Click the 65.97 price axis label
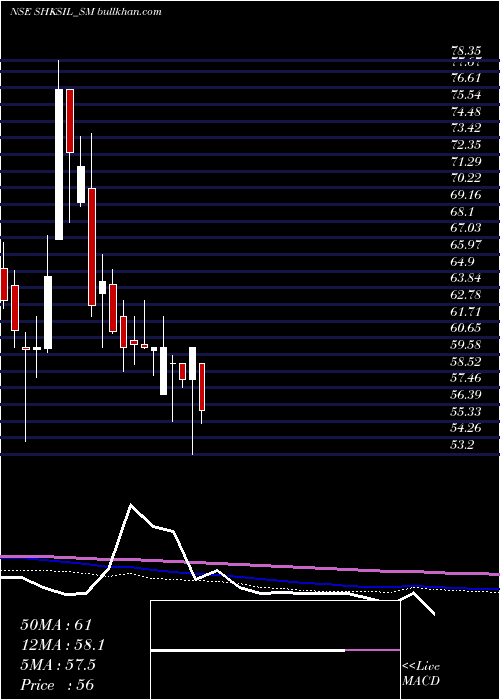 click(466, 245)
